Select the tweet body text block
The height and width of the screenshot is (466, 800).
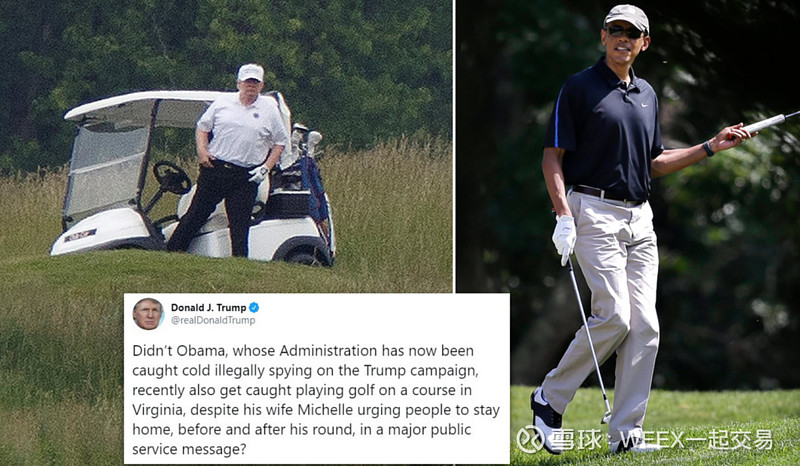click(316, 400)
